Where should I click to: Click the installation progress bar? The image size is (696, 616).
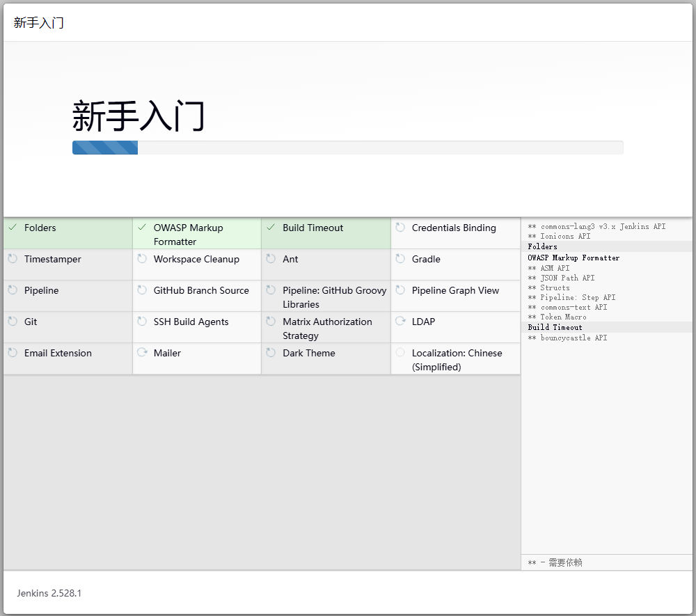click(x=348, y=148)
